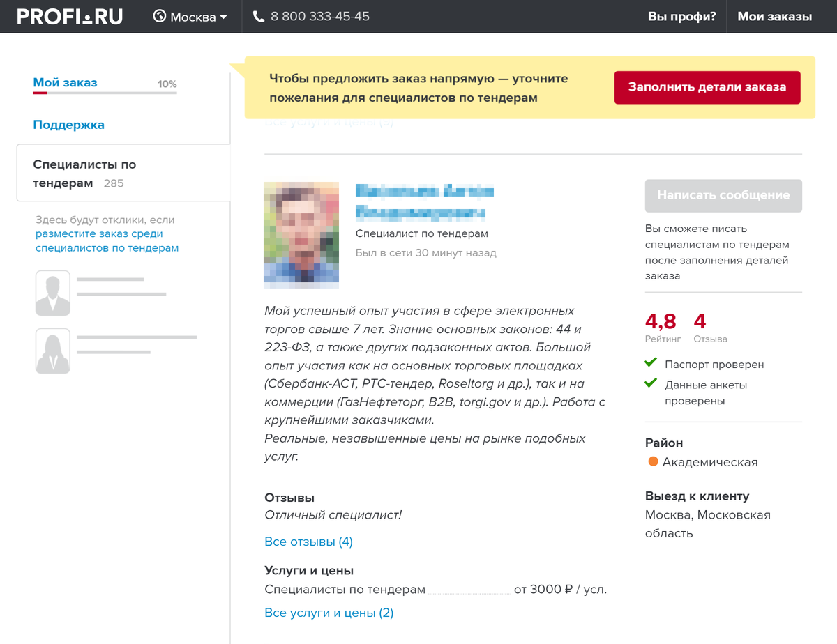This screenshot has width=837, height=644.
Task: Open the Поддержка sidebar link
Action: coord(68,125)
